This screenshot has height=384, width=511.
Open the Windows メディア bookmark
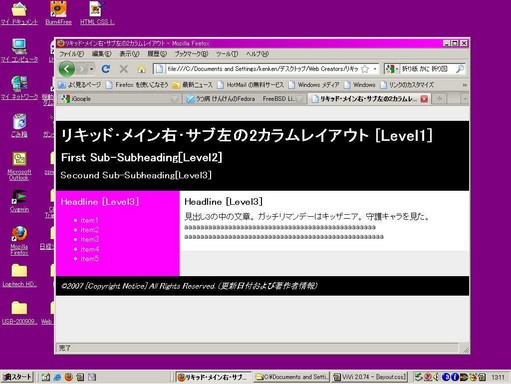[314, 85]
